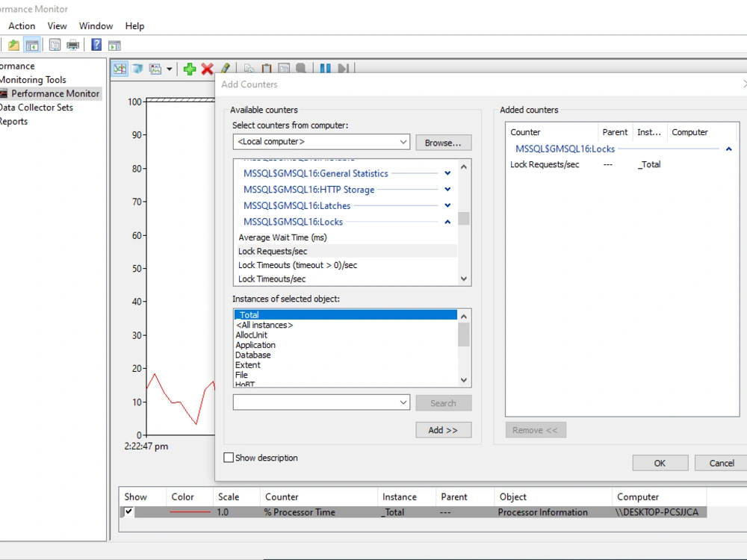This screenshot has height=560, width=747.
Task: Toggle Show/Hide Action Pane icon
Action: pos(114,46)
